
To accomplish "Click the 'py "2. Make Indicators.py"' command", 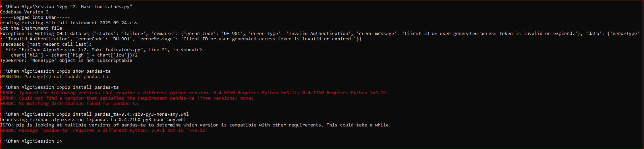I will (97, 7).
